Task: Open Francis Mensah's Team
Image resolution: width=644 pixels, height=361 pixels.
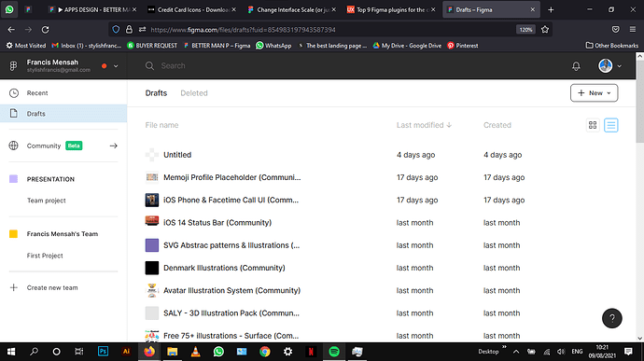Action: tap(63, 234)
